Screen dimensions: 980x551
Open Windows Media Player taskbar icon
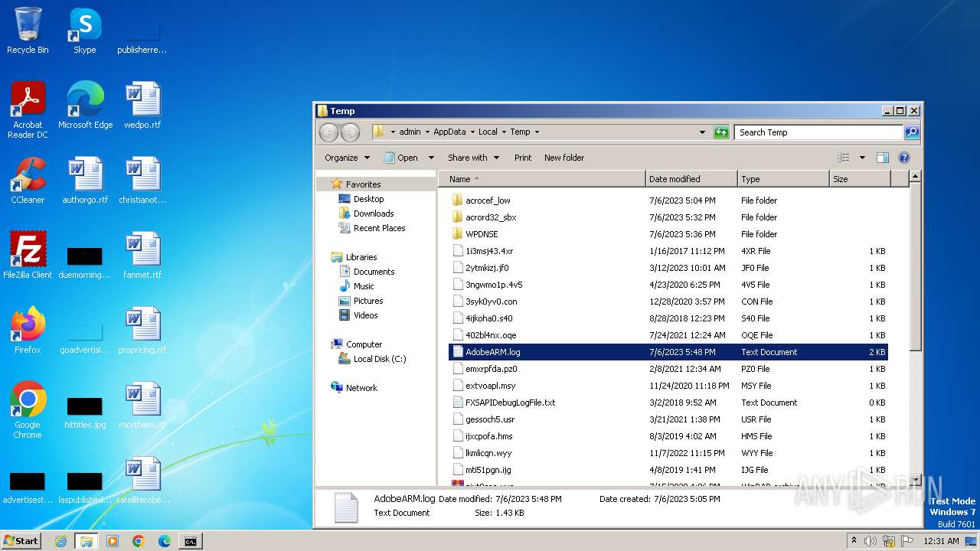point(113,541)
